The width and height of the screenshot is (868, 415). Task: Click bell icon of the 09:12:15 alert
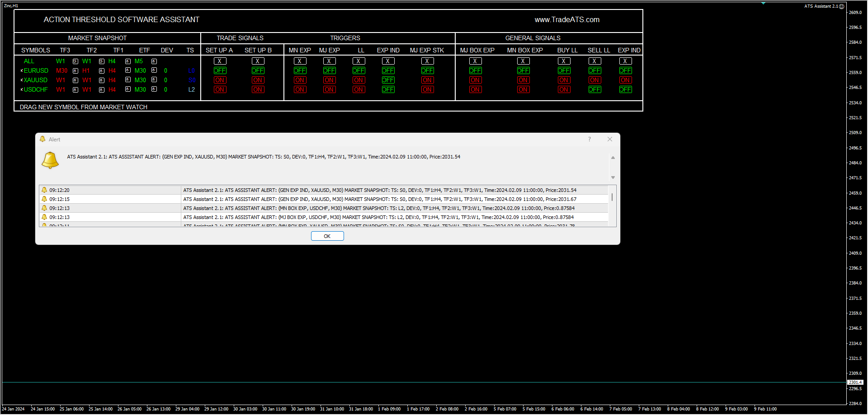coord(44,199)
